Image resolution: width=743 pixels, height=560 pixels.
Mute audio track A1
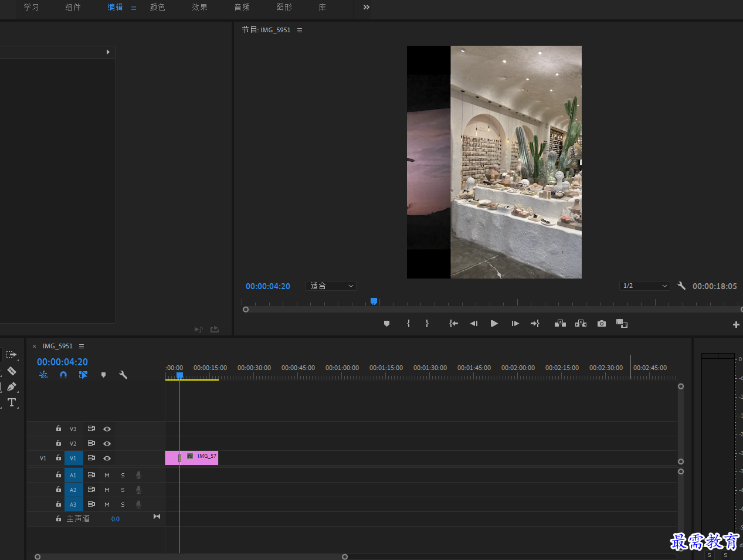[x=107, y=475]
